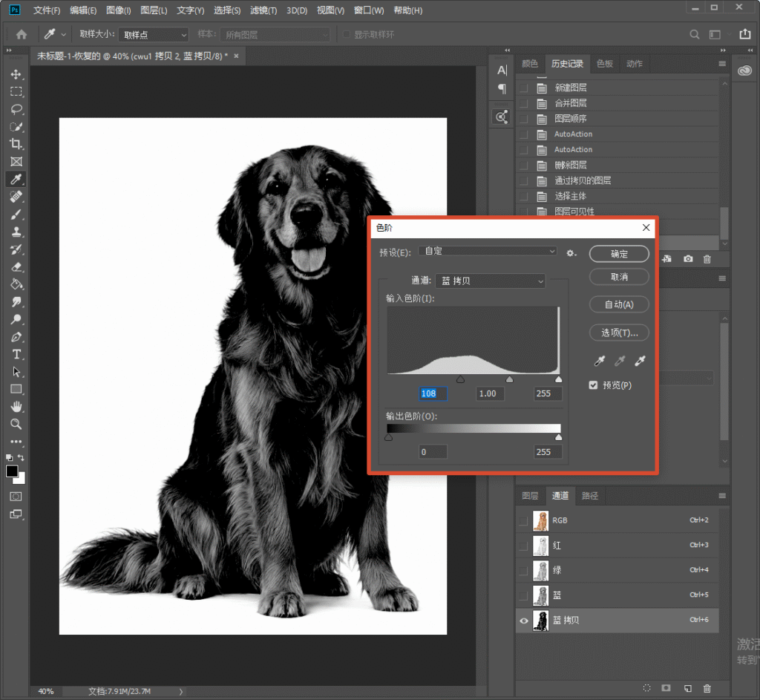760x700 pixels.
Task: Select the History Brush tool
Action: click(x=16, y=249)
